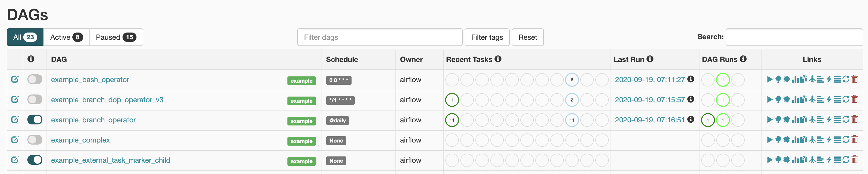Screen dimensions: 868x174
Task: Trigger the example_bash_operator DAG
Action: (x=770, y=80)
